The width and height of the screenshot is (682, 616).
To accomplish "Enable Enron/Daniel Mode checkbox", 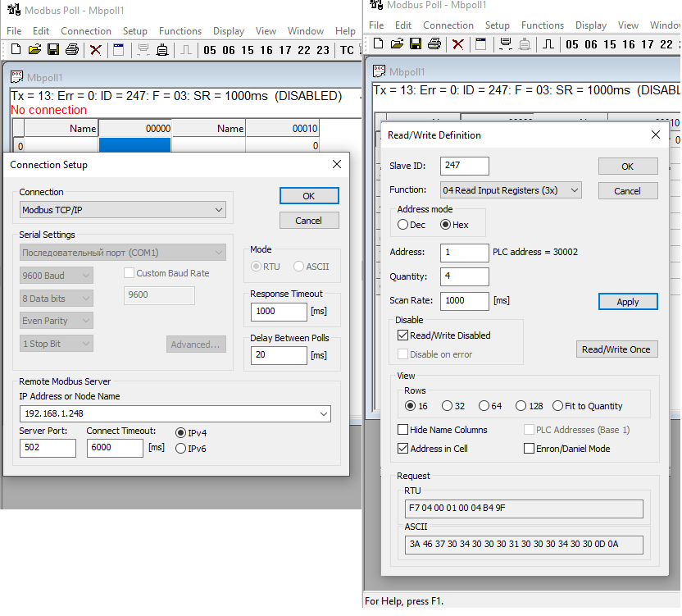I will [529, 449].
